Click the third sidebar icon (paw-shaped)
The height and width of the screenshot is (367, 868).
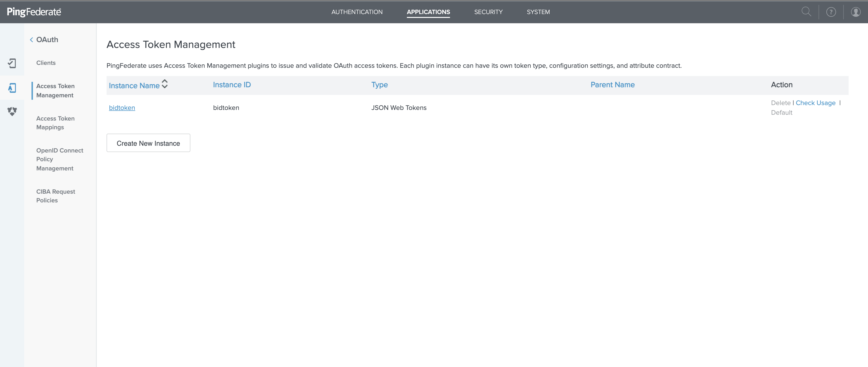tap(12, 111)
